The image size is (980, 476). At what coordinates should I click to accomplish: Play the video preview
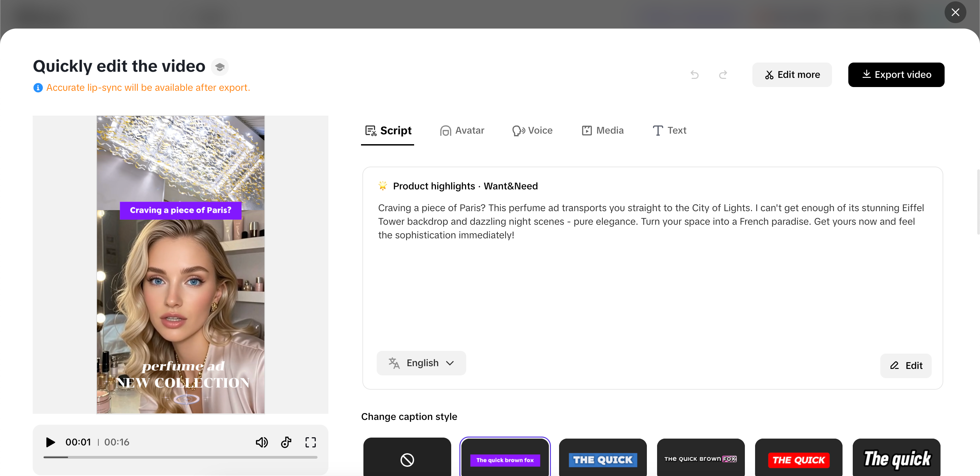coord(50,442)
